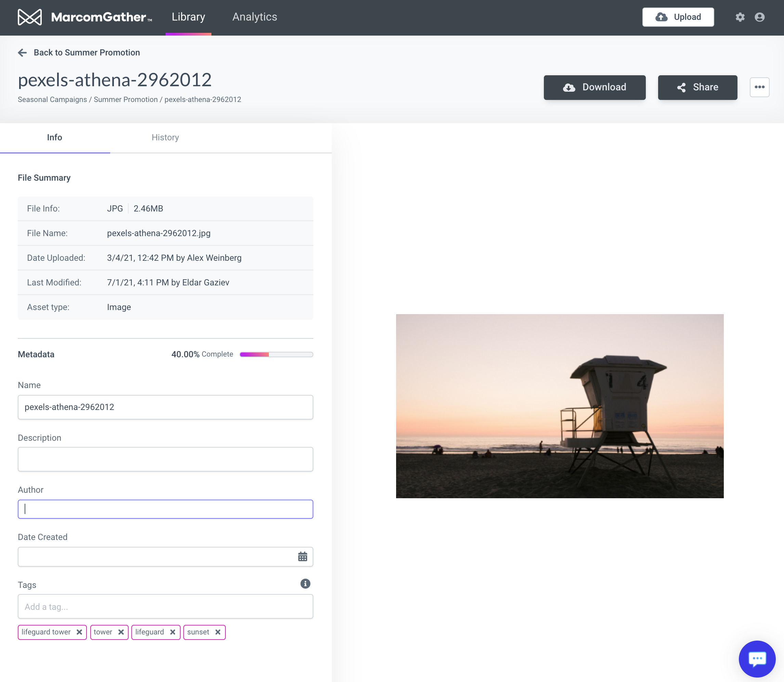Viewport: 784px width, 682px height.
Task: Click the Upload button
Action: point(678,17)
